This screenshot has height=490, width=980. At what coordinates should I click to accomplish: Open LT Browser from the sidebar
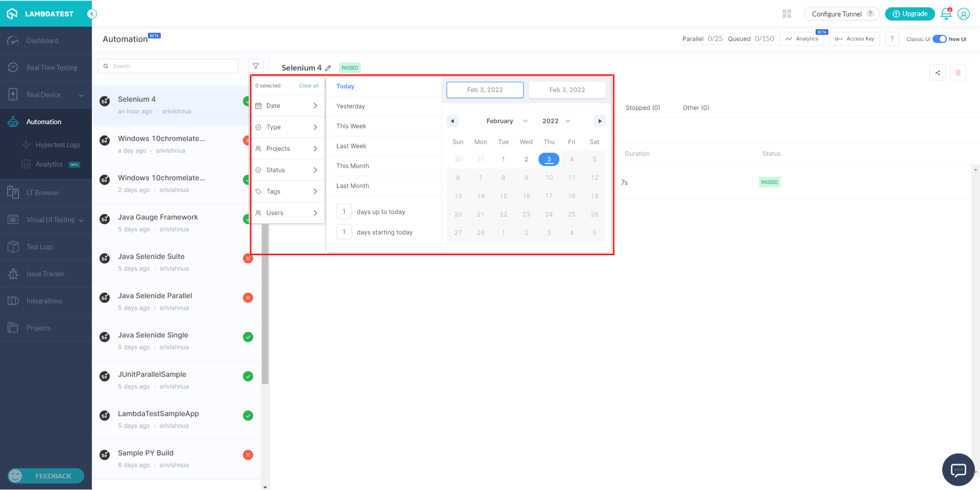(x=46, y=192)
